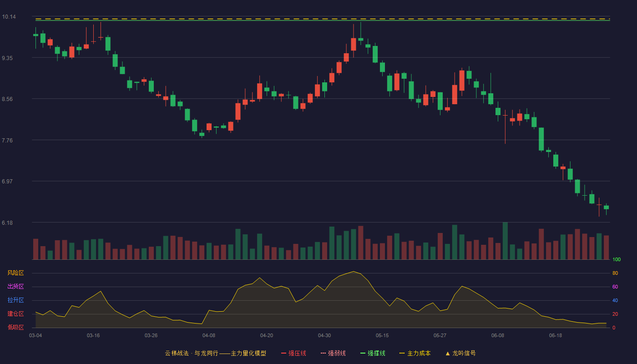Select the 出货区 zone label
The image size is (637, 364).
tap(15, 287)
